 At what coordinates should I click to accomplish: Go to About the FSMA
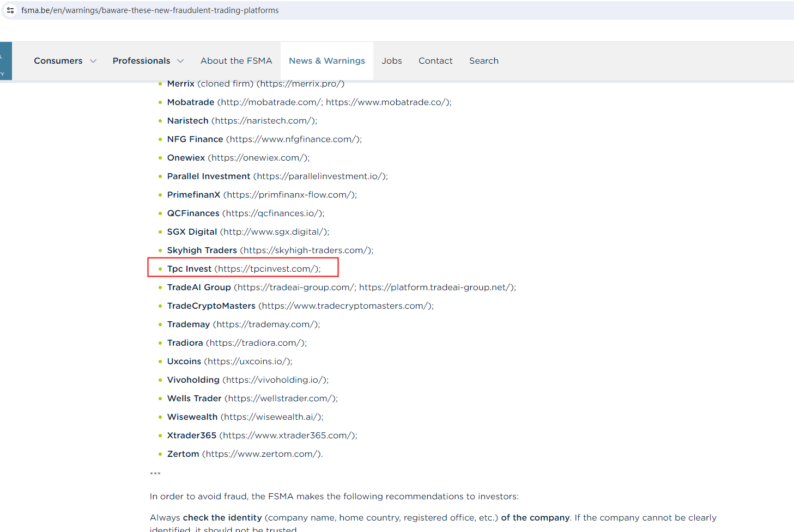click(236, 61)
